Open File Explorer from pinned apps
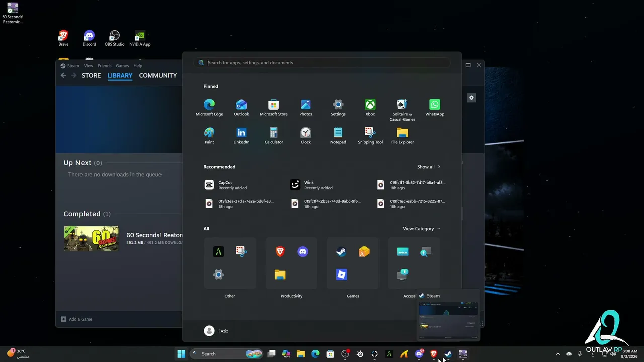The height and width of the screenshot is (362, 644). (x=403, y=136)
